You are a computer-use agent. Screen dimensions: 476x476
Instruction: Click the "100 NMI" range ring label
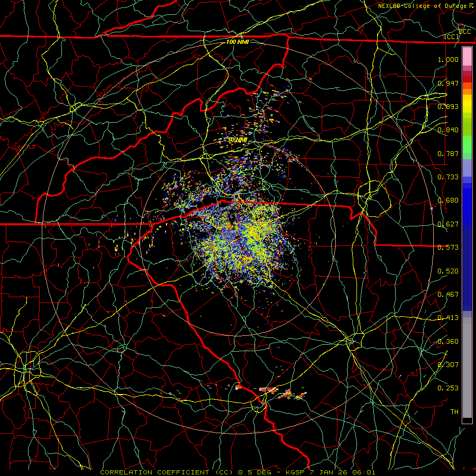coord(237,42)
